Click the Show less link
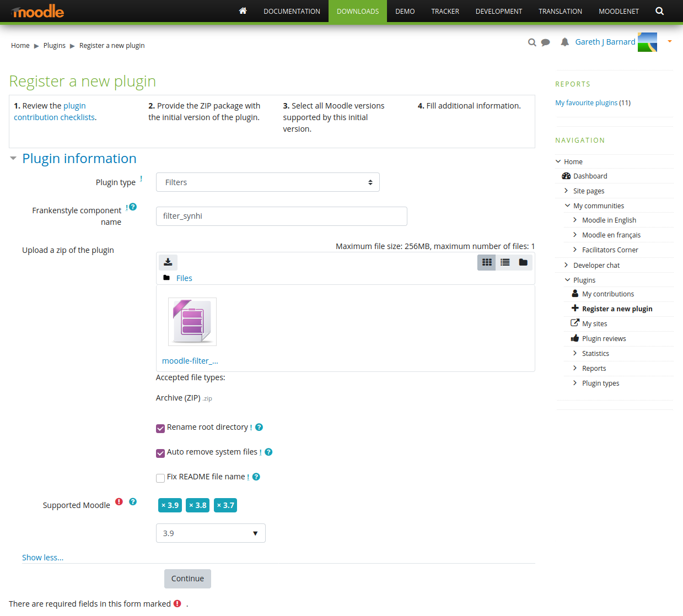683x616 pixels. pyautogui.click(x=42, y=558)
